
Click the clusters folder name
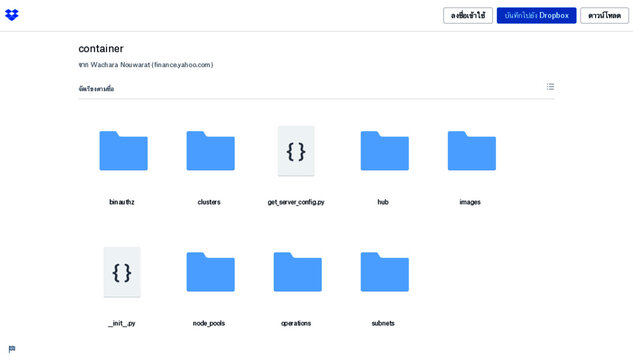(x=209, y=202)
